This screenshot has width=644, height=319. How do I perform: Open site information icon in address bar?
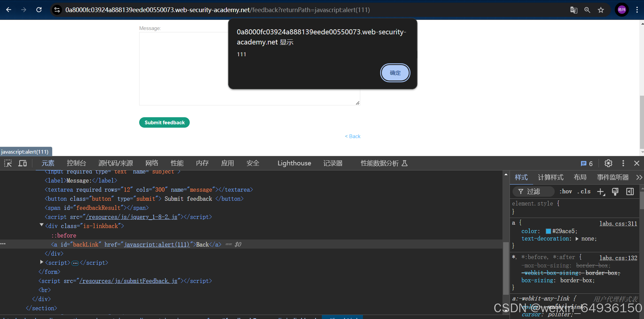pyautogui.click(x=57, y=10)
